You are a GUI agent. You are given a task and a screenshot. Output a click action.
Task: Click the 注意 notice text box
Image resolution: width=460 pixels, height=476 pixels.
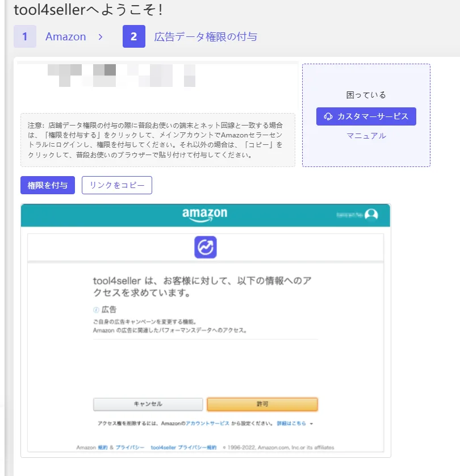[158, 140]
